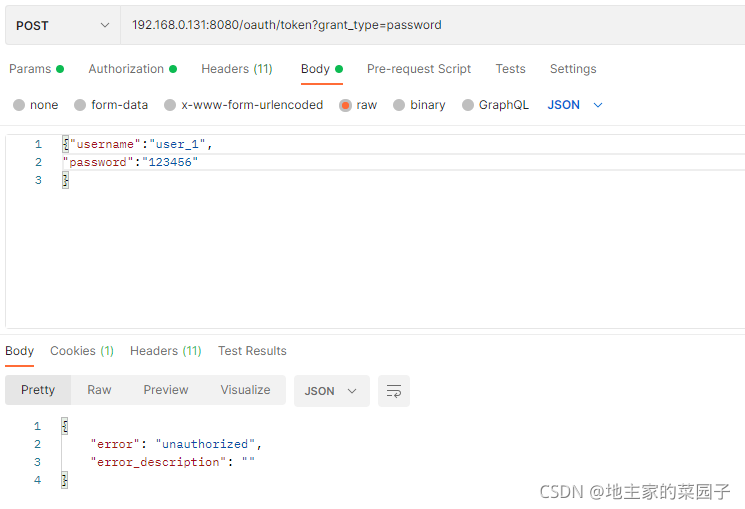Open the response JSON format dropdown
745x509 pixels.
coord(332,391)
